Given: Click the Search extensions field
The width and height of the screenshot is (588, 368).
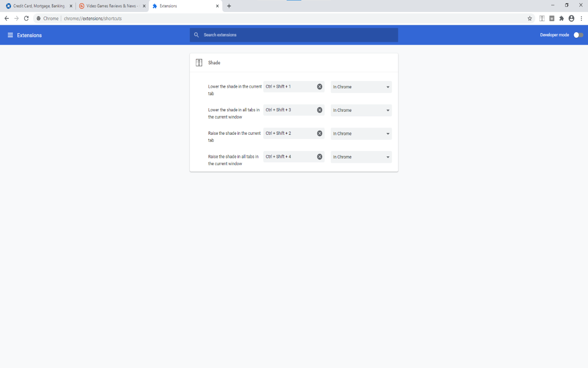Looking at the screenshot, I should (x=294, y=35).
